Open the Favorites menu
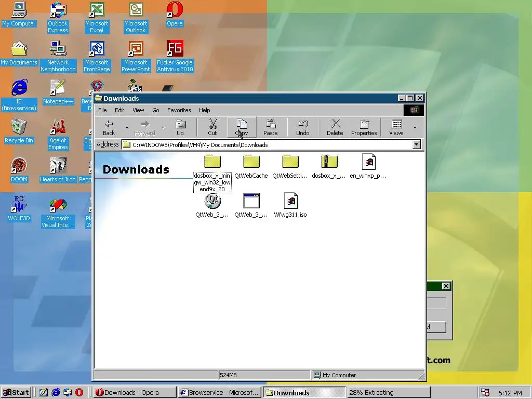This screenshot has height=399, width=532. 179,110
